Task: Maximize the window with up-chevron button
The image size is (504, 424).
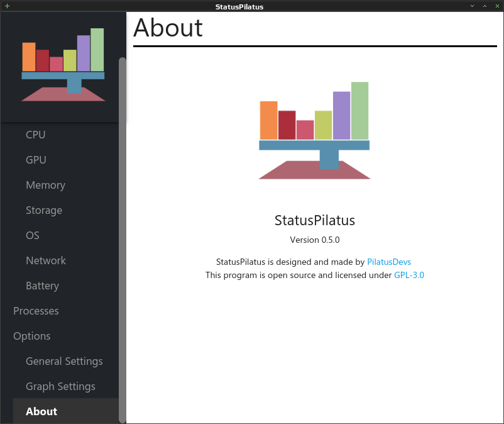Action: tap(485, 6)
